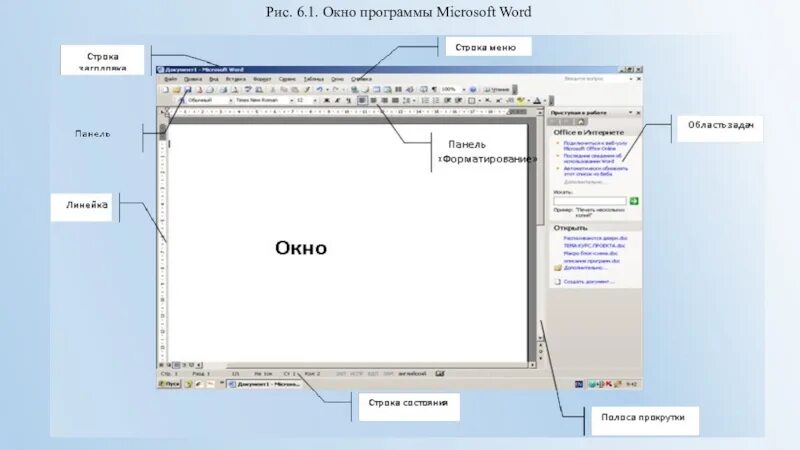Click the Пуск Start button
This screenshot has width=800, height=450.
click(x=169, y=384)
